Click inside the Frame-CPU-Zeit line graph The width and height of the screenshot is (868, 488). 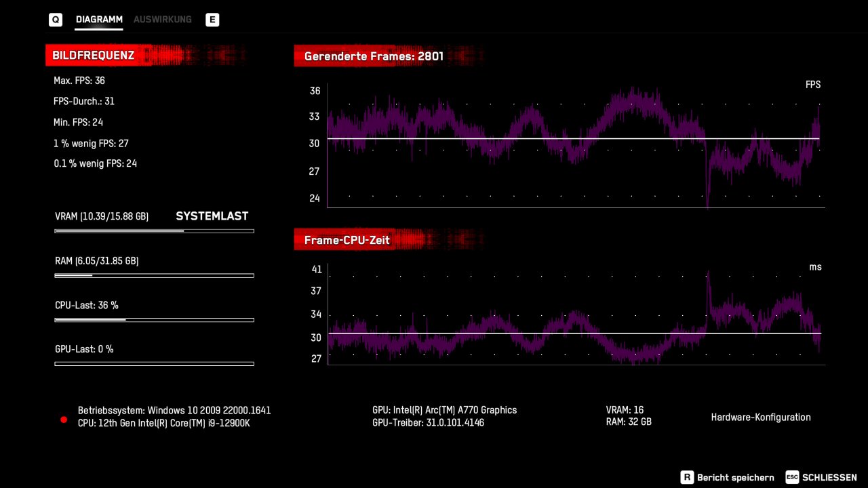(576, 314)
